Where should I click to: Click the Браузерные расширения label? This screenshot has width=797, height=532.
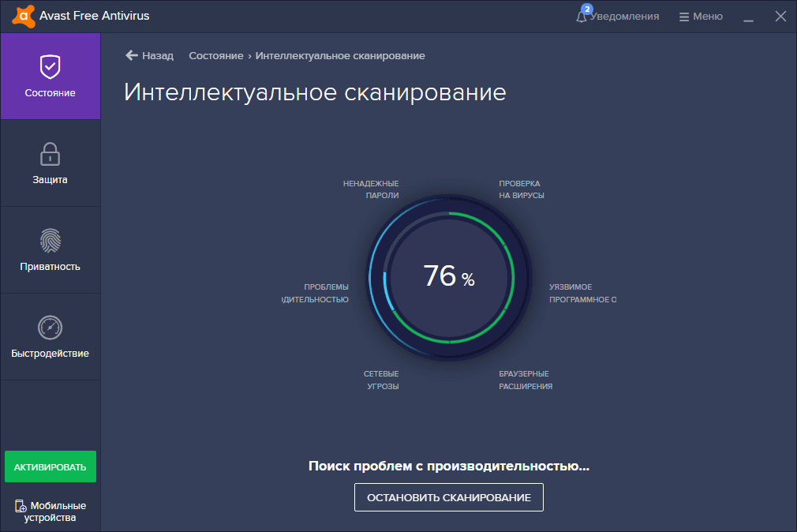(525, 380)
